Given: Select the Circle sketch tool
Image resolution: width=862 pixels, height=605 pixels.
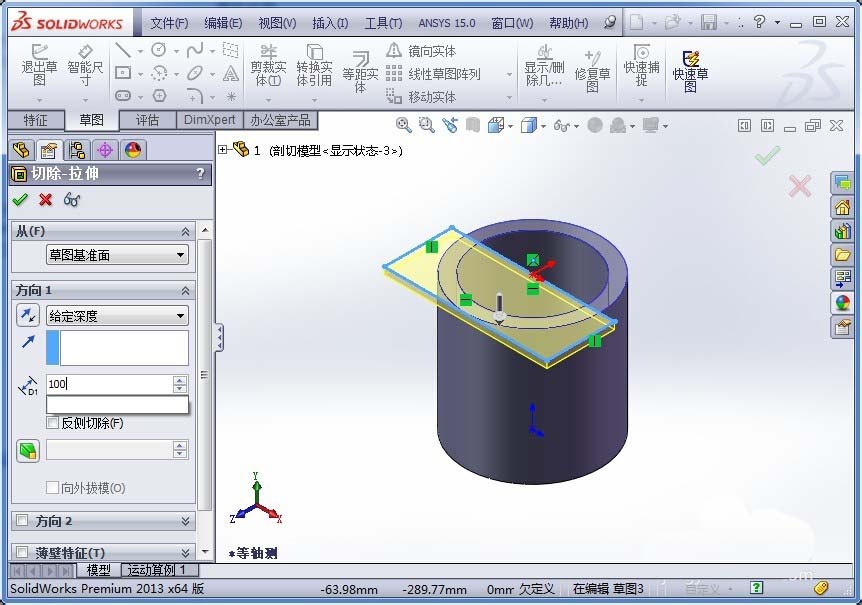Looking at the screenshot, I should coord(159,51).
